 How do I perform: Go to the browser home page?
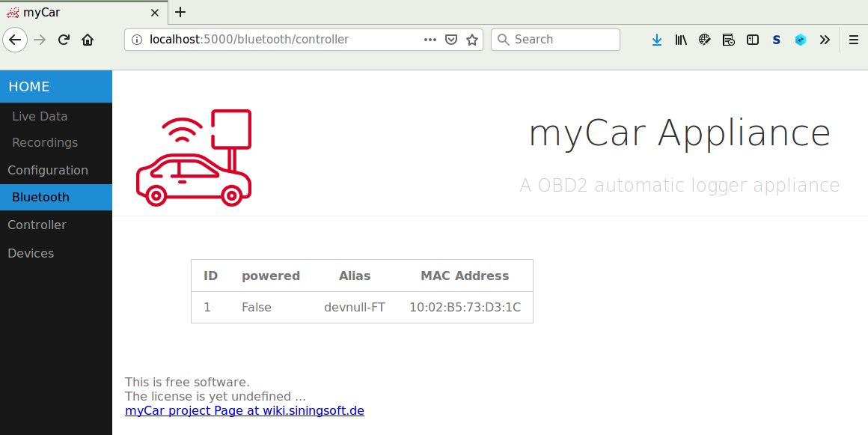click(88, 40)
